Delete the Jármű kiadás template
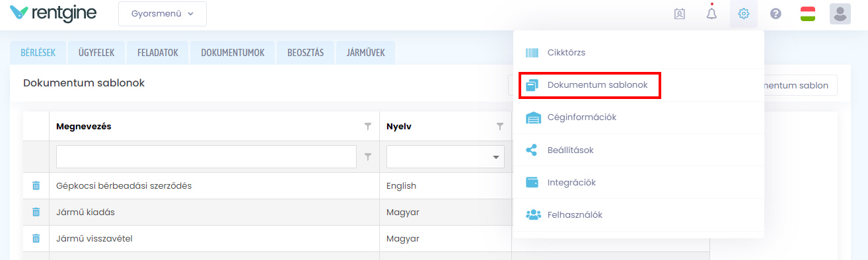Screen dimensions: 868x260 click(36, 212)
